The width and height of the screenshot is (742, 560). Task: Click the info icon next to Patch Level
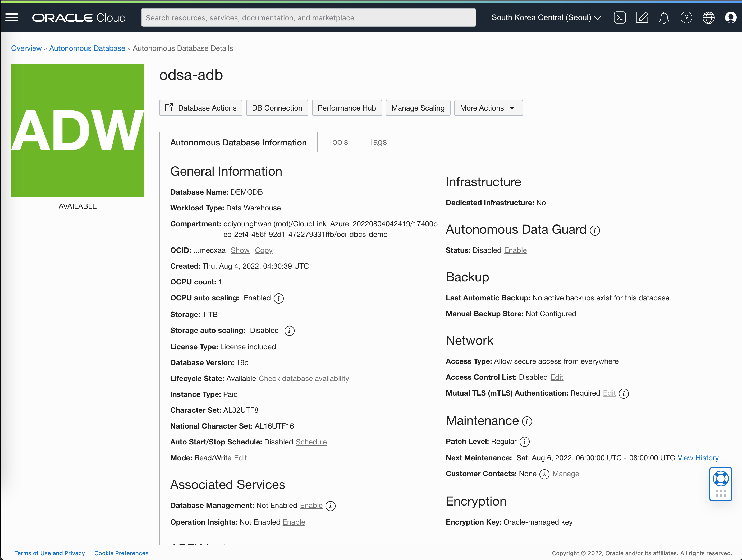pos(524,442)
